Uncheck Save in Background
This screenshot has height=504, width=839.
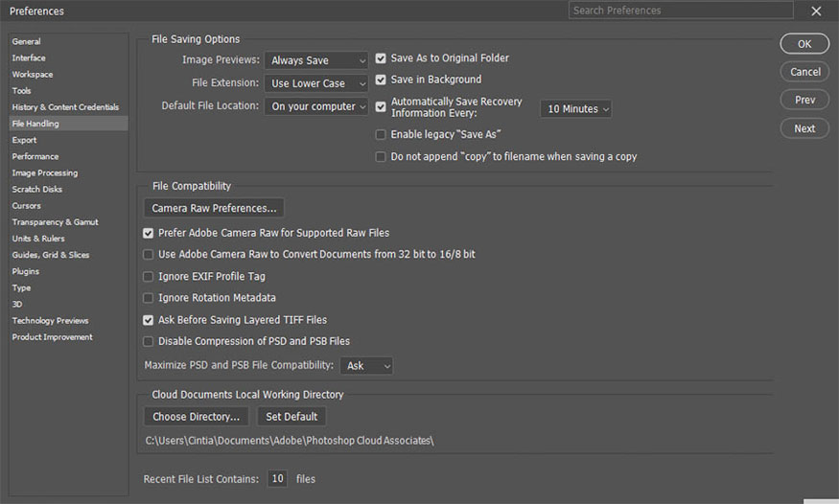pos(382,80)
